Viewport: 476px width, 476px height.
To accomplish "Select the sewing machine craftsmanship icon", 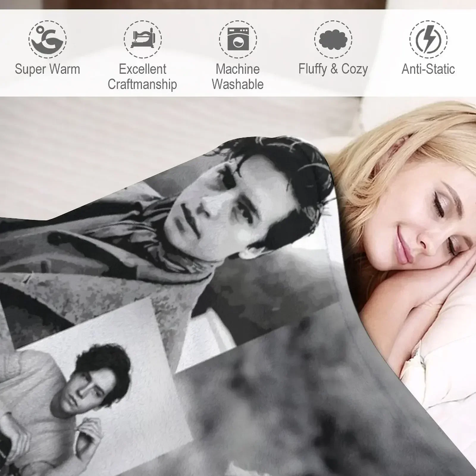I will [x=143, y=39].
